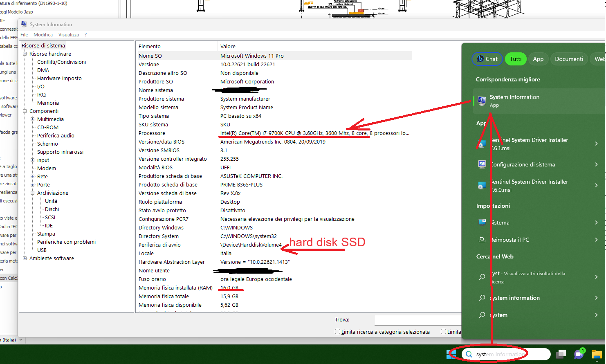Select Memoria under Risorse hardware

[48, 103]
